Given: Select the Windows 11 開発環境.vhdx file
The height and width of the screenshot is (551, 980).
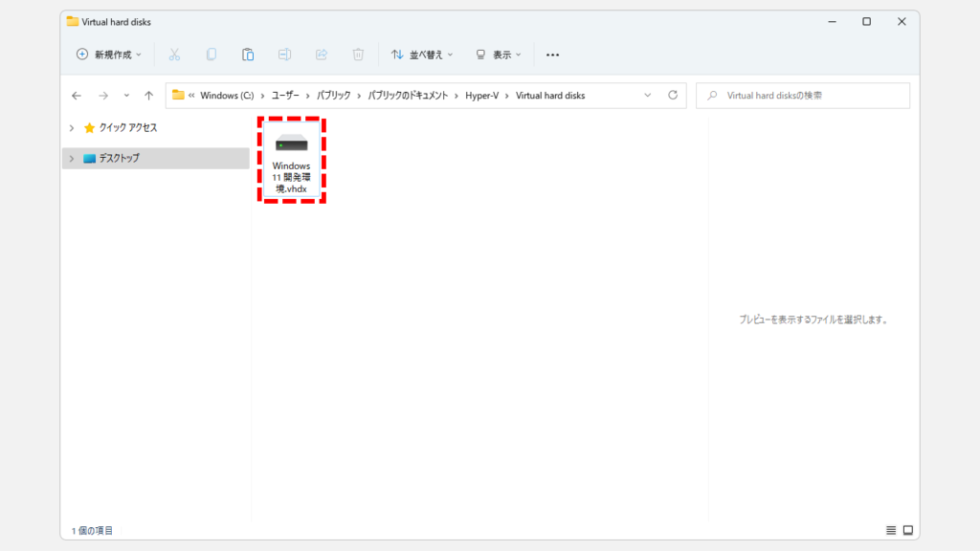Looking at the screenshot, I should (x=291, y=160).
